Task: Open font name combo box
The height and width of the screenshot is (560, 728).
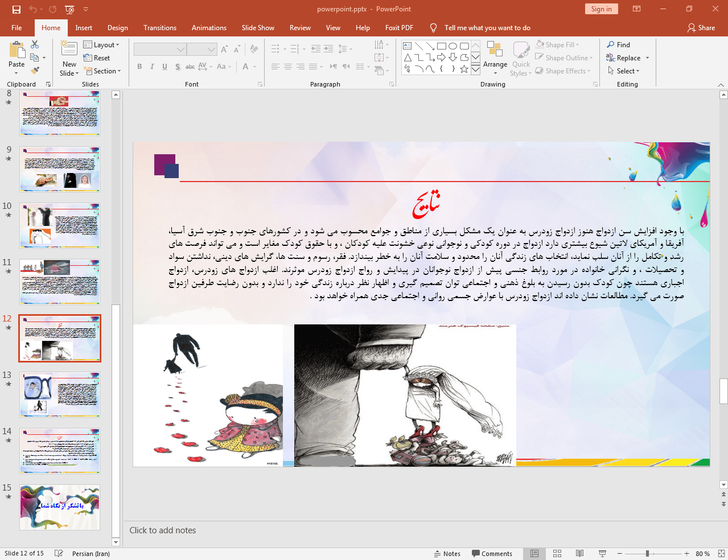Action: click(160, 50)
